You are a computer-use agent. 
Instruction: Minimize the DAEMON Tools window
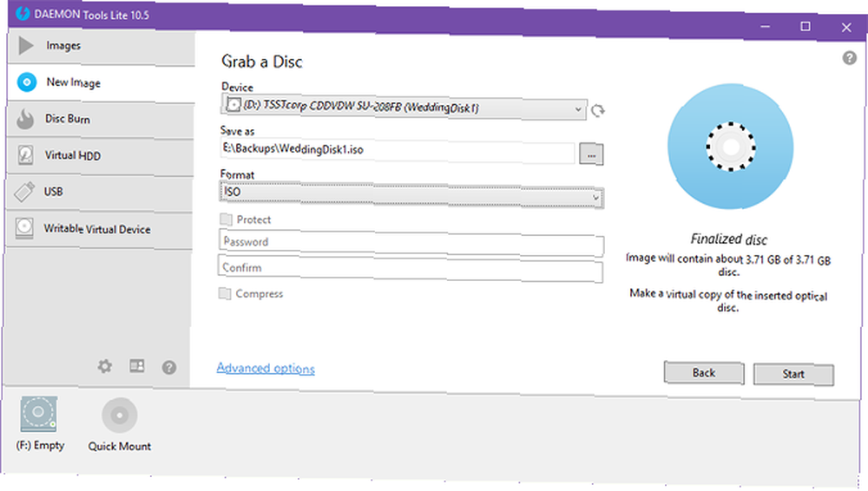pos(765,26)
